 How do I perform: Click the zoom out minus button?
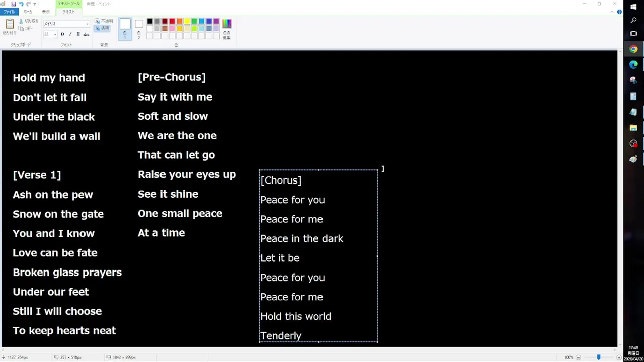(x=578, y=357)
